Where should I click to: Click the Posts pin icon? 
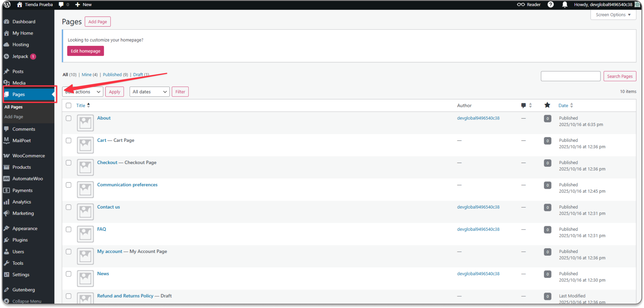click(x=7, y=71)
